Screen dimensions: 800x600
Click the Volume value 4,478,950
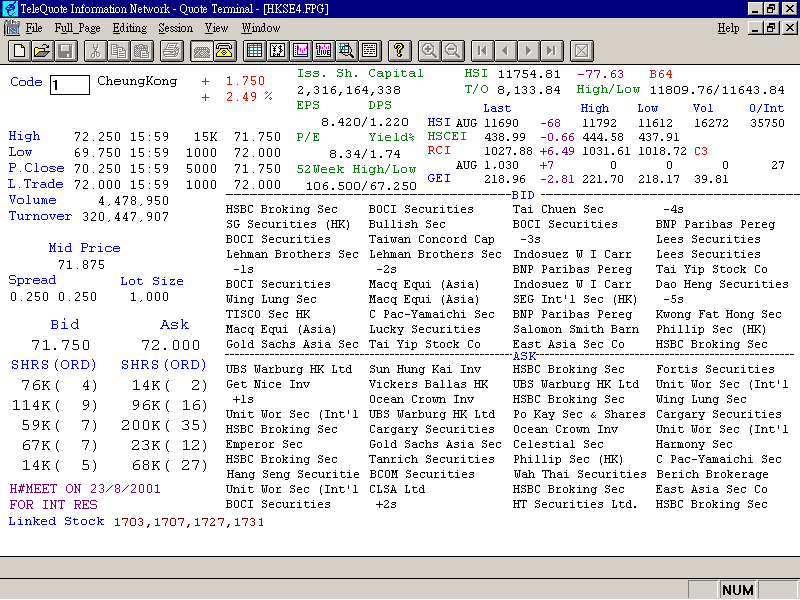133,201
